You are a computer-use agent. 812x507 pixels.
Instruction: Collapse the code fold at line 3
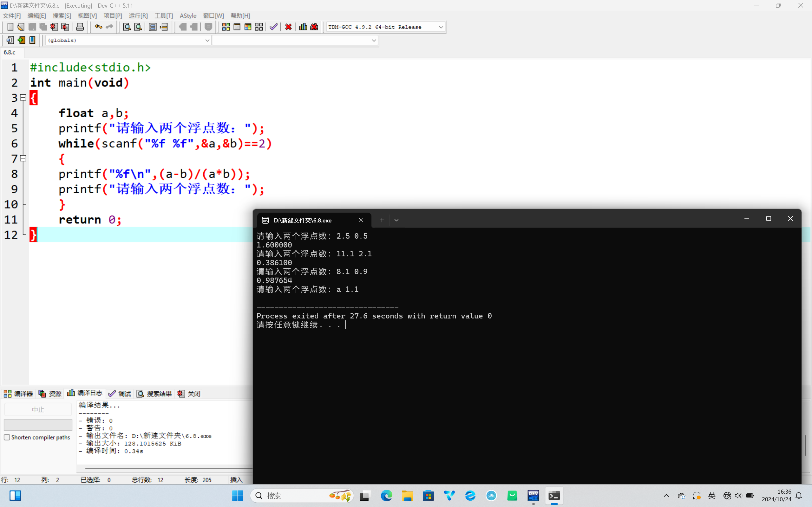pyautogui.click(x=23, y=98)
